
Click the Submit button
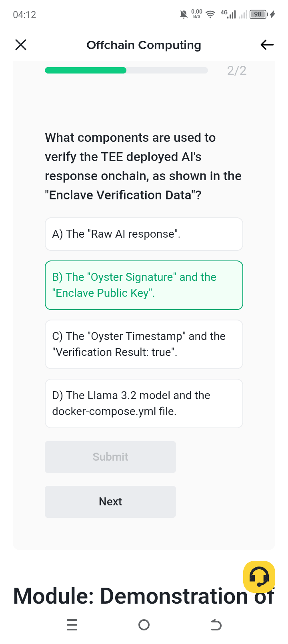(x=110, y=457)
